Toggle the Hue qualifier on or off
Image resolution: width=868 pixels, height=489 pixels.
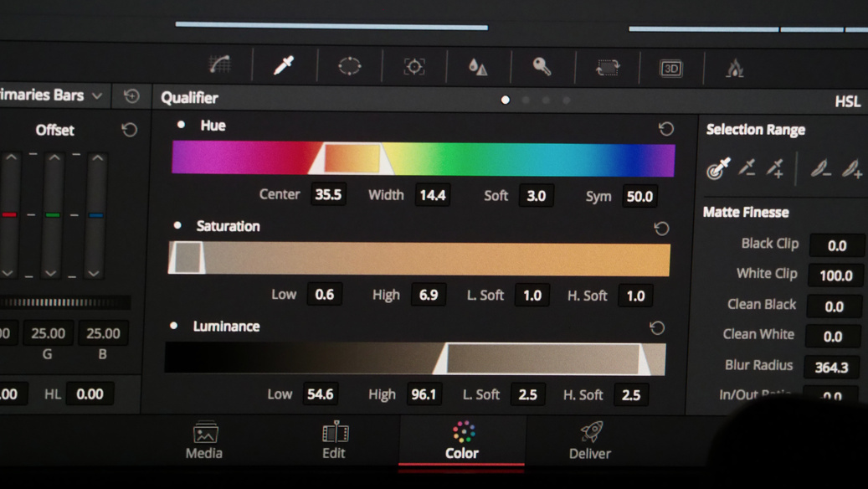tap(181, 125)
